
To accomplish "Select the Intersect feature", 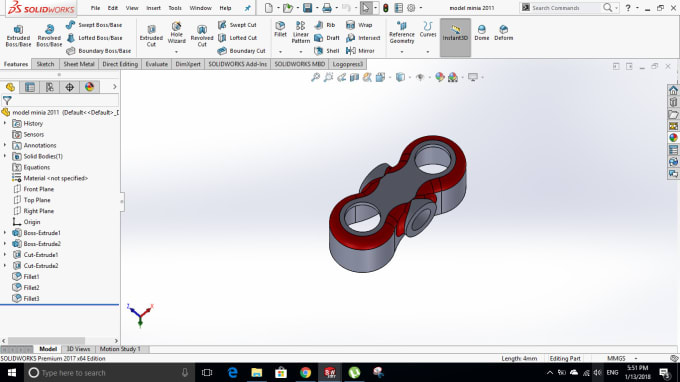I will coord(363,38).
